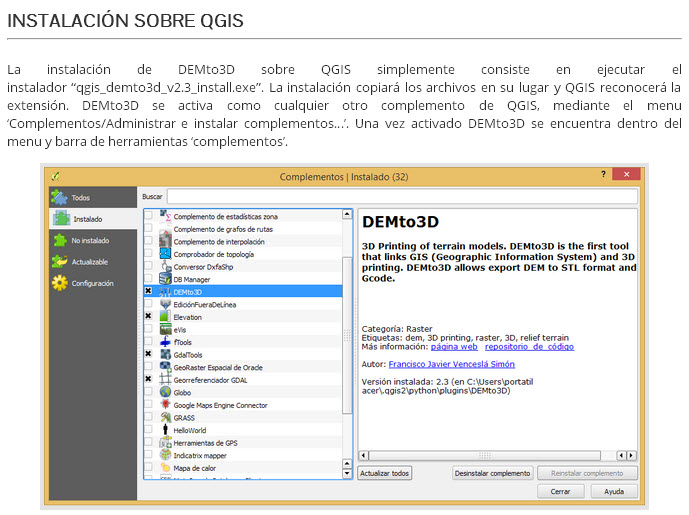Click description panel far-right scroll arrow
The image size is (689, 515).
[631, 455]
